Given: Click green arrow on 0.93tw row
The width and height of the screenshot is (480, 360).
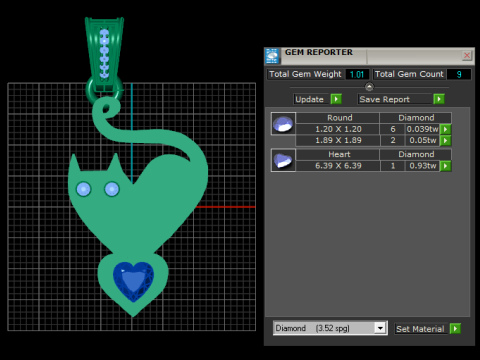Looking at the screenshot, I should [446, 166].
